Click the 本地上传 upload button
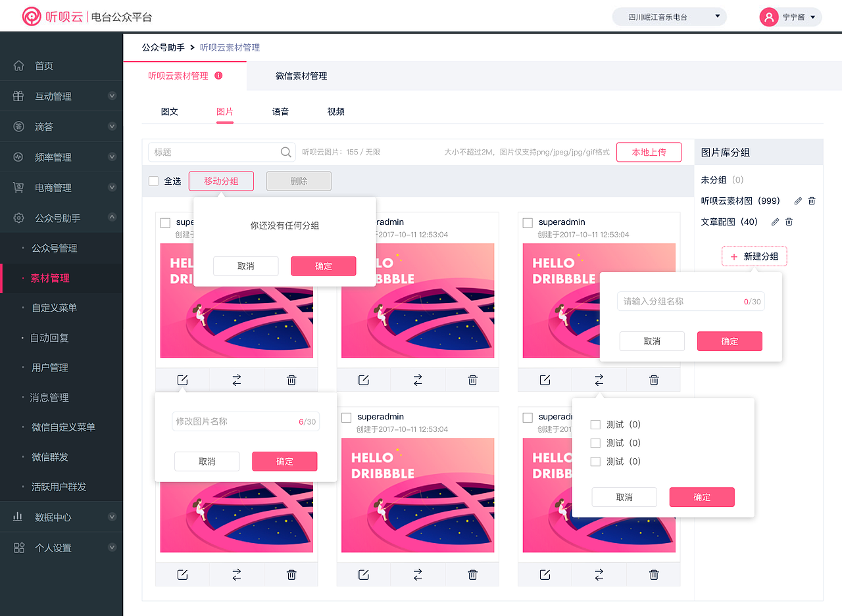842x616 pixels. pos(649,152)
